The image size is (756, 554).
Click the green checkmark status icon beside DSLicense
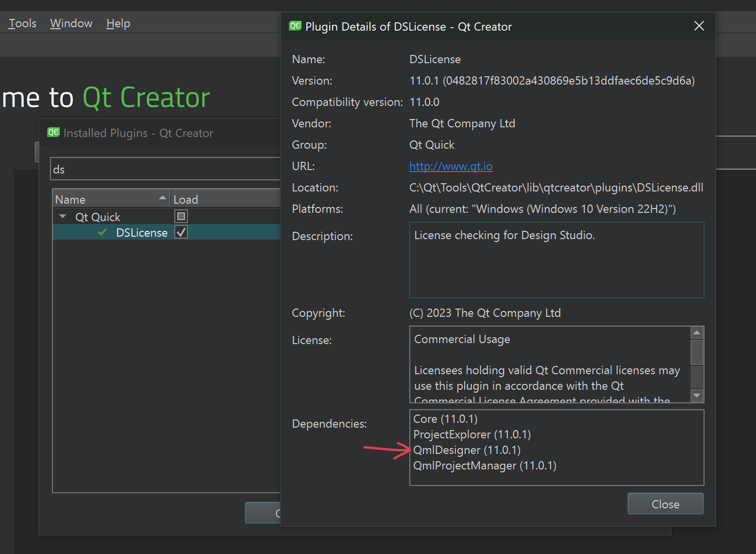(102, 232)
